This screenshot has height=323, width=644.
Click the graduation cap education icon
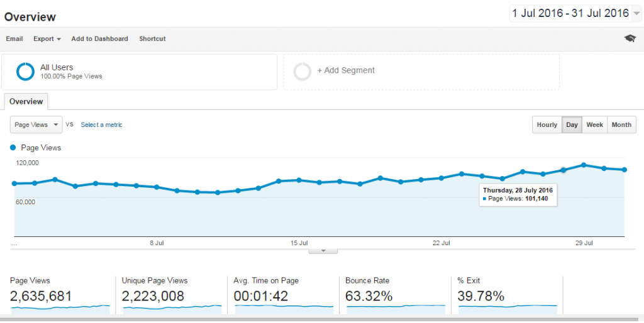630,39
